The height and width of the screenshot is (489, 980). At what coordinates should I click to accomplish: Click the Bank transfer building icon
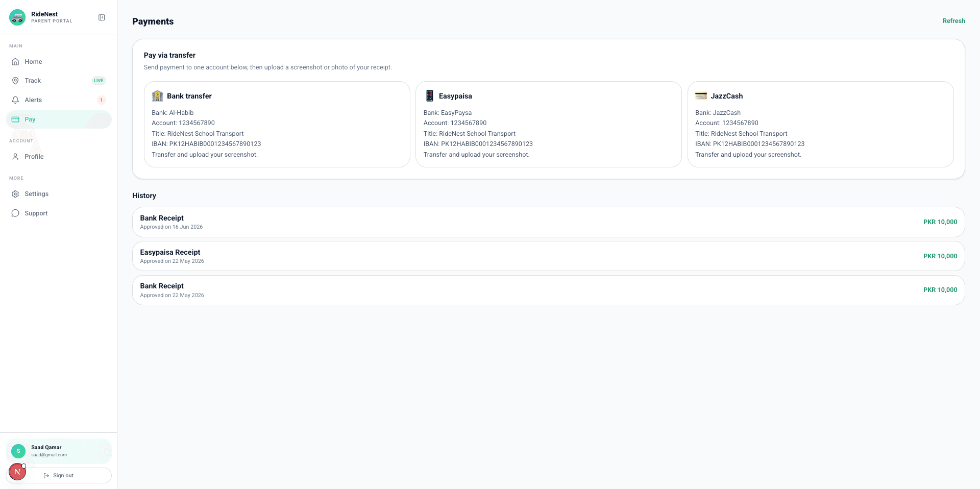[157, 96]
